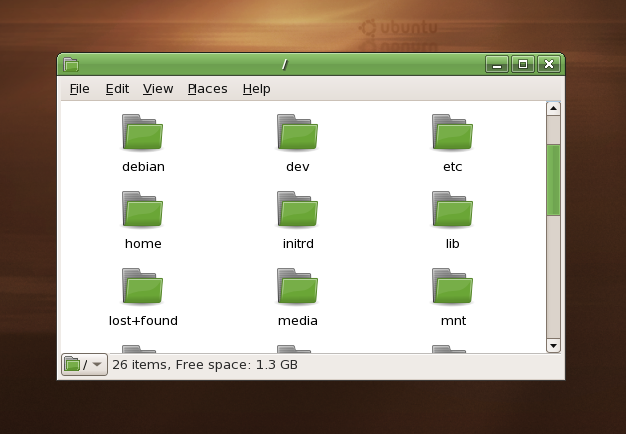Click the initrd folder icon
Screen dimensions: 626x434
(x=297, y=209)
